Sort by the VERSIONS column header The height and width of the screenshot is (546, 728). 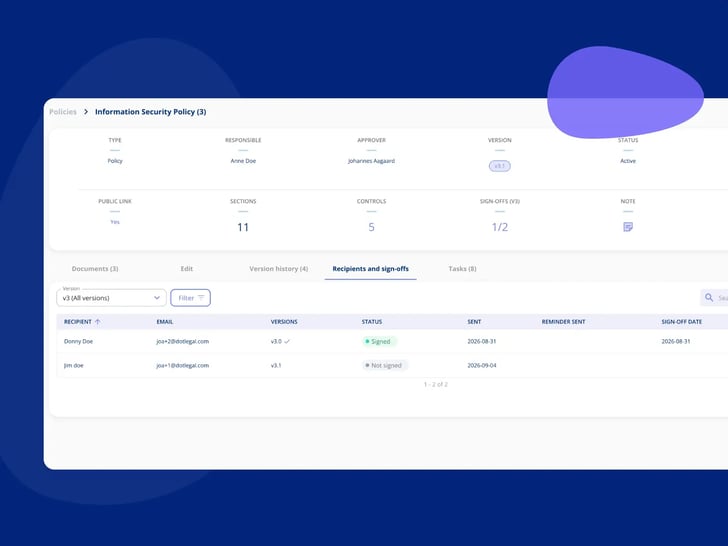coord(284,322)
